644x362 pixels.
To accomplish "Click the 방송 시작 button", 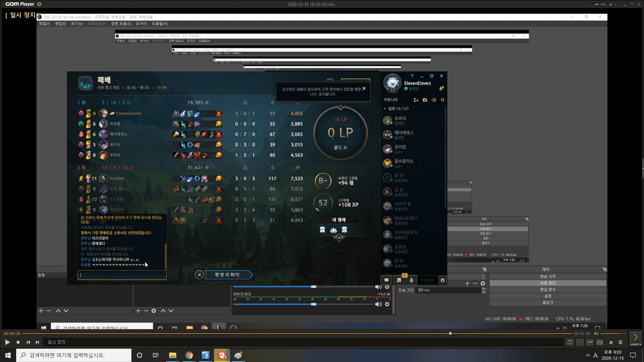I will click(547, 276).
